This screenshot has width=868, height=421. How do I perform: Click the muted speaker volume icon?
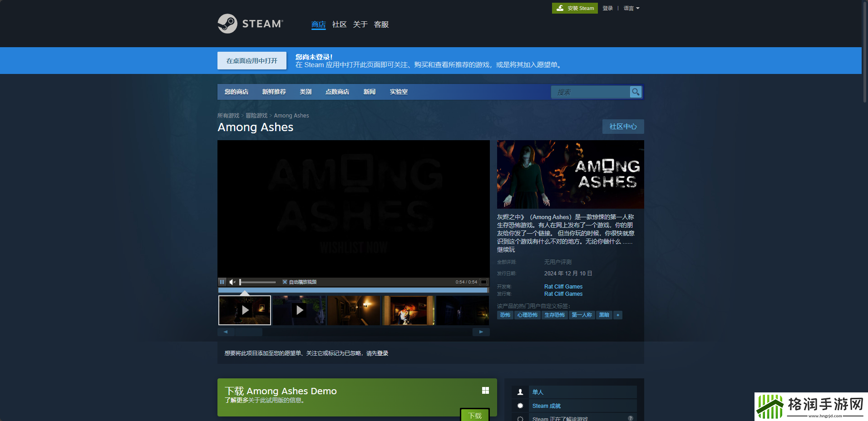[x=232, y=282]
